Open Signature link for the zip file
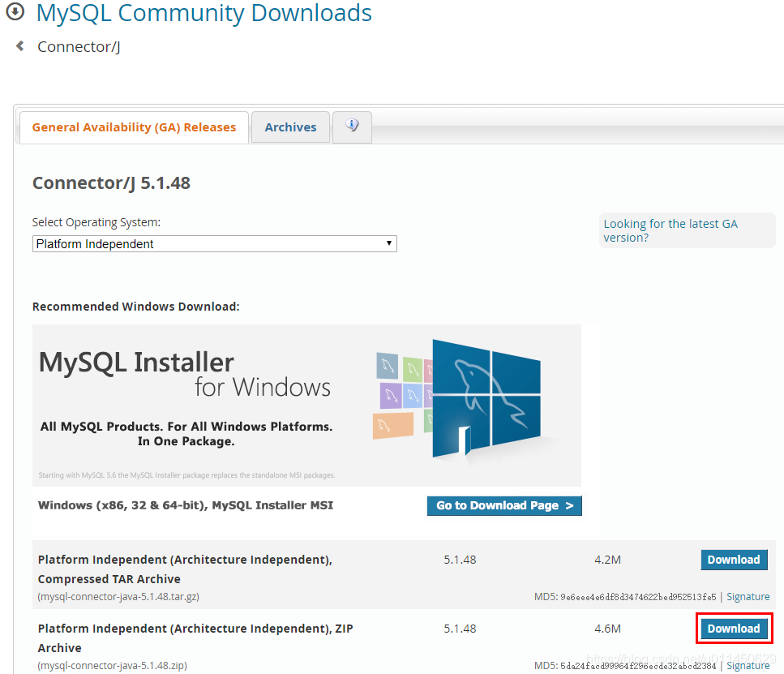The height and width of the screenshot is (674, 784). 748,666
